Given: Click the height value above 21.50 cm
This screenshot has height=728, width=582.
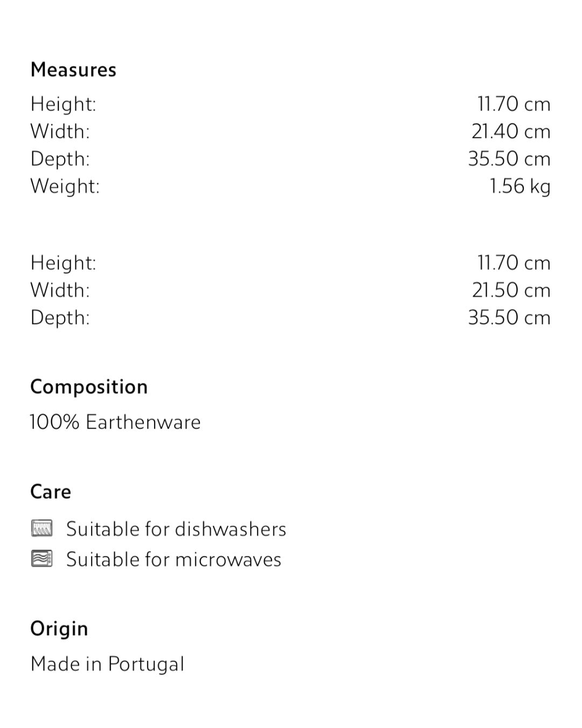Looking at the screenshot, I should [514, 263].
